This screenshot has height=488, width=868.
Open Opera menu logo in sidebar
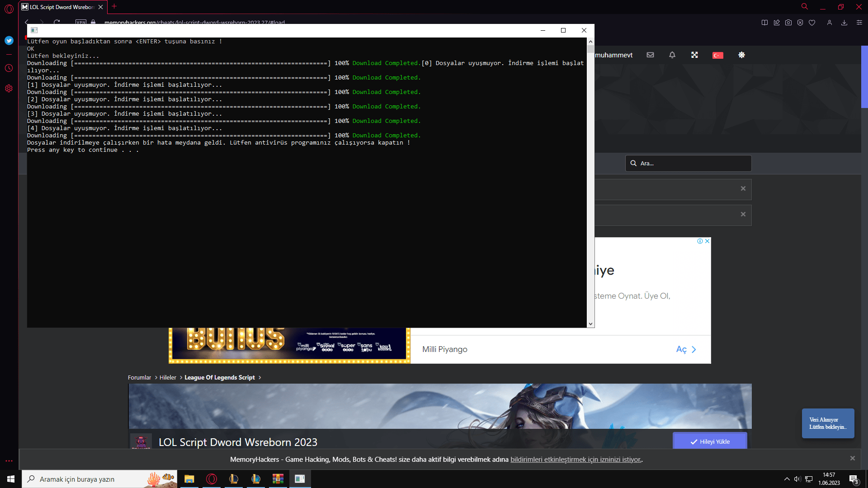coord(9,9)
